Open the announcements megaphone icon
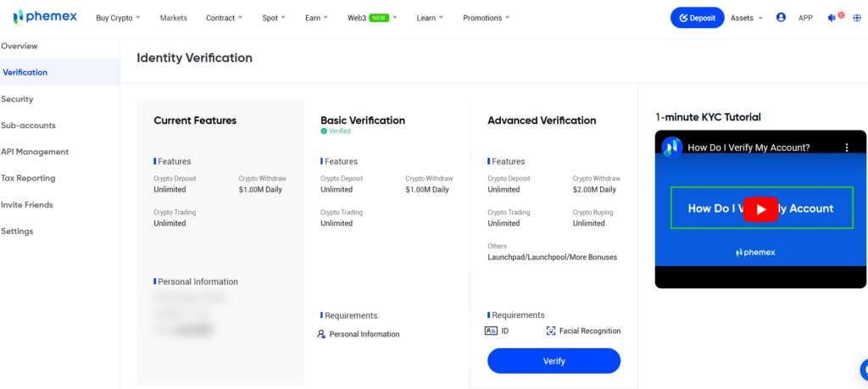The width and height of the screenshot is (868, 389). pyautogui.click(x=832, y=18)
